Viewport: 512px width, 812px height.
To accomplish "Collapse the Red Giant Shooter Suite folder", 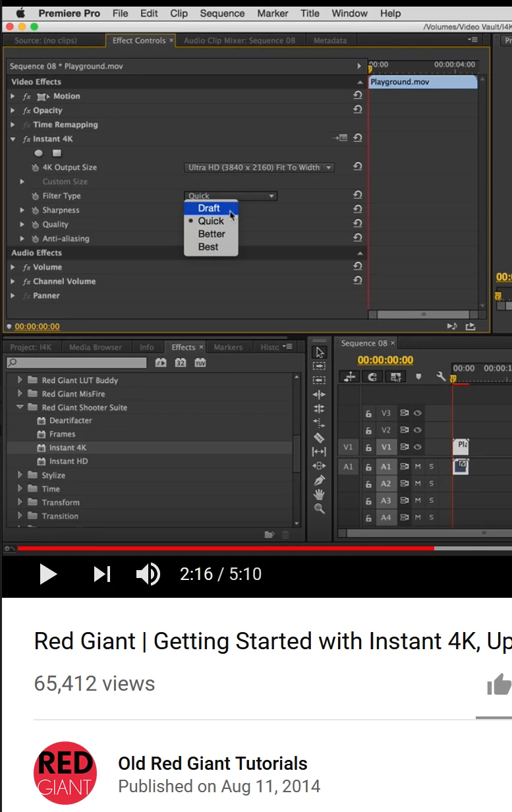I will pos(20,407).
